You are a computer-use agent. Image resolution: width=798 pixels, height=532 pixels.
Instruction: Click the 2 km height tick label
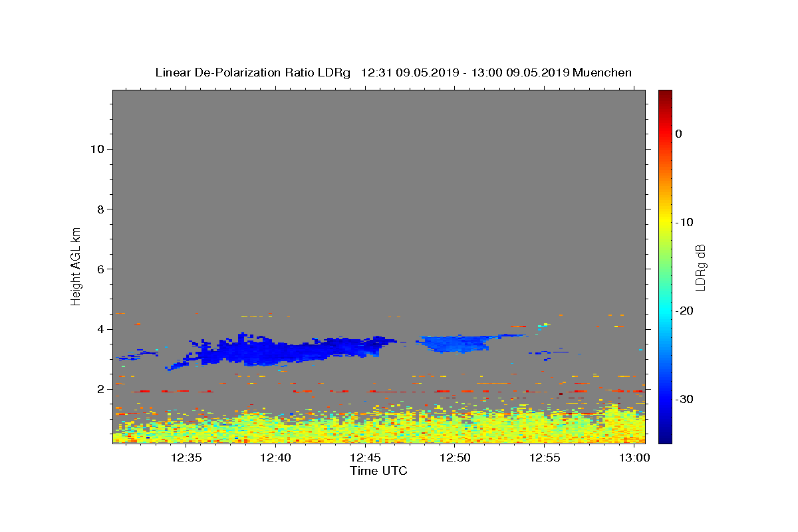click(x=101, y=389)
